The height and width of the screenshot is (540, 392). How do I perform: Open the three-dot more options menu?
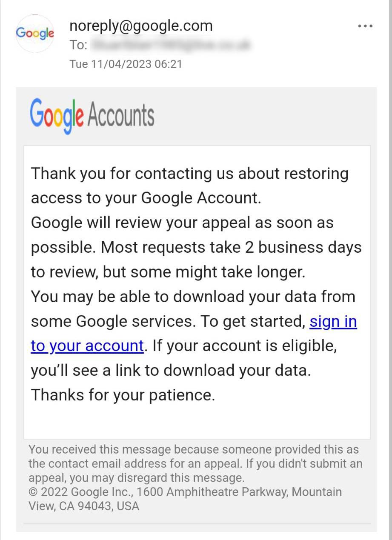tap(365, 26)
